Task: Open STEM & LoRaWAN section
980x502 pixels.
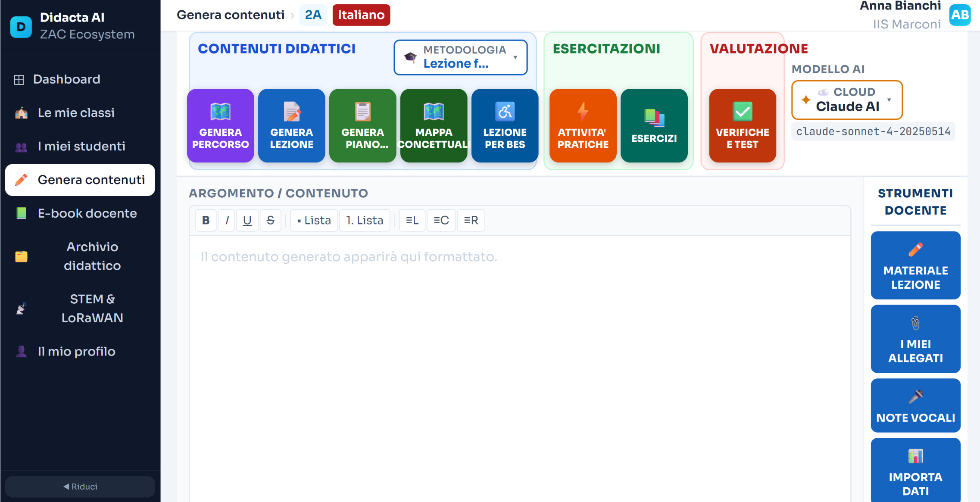Action: pyautogui.click(x=80, y=309)
